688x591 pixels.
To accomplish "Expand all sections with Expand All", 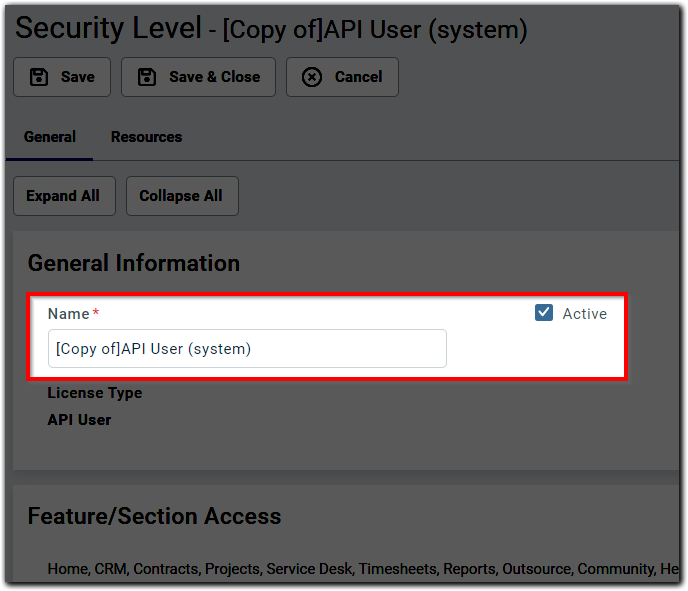I will click(x=64, y=196).
